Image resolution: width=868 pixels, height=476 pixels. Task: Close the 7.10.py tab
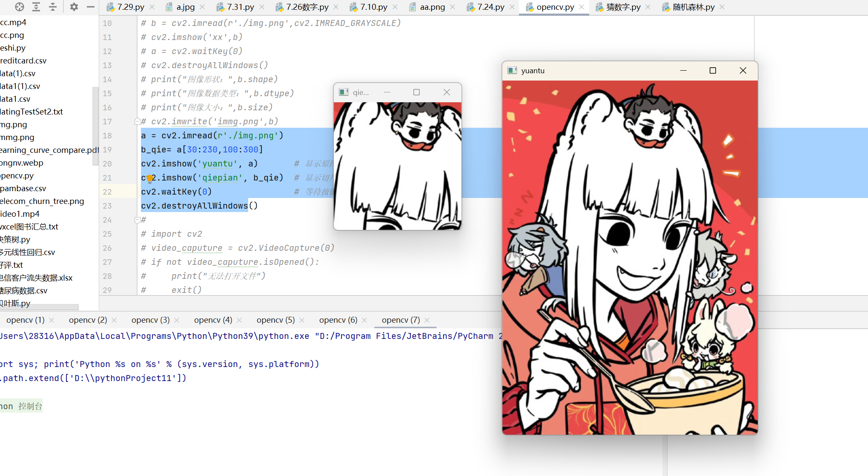tap(395, 7)
